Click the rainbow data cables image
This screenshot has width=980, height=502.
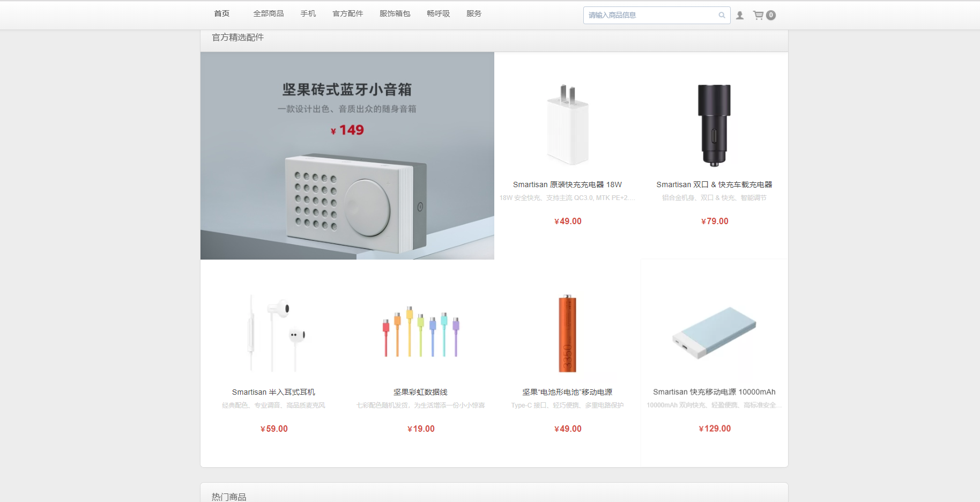[x=421, y=333]
